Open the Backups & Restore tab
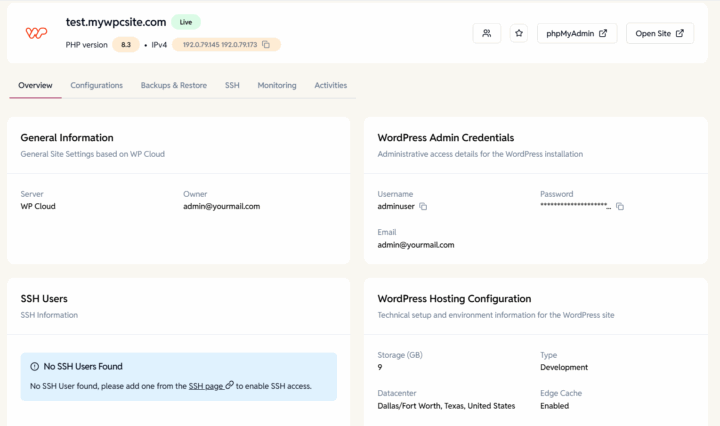The width and height of the screenshot is (720, 426). [174, 85]
